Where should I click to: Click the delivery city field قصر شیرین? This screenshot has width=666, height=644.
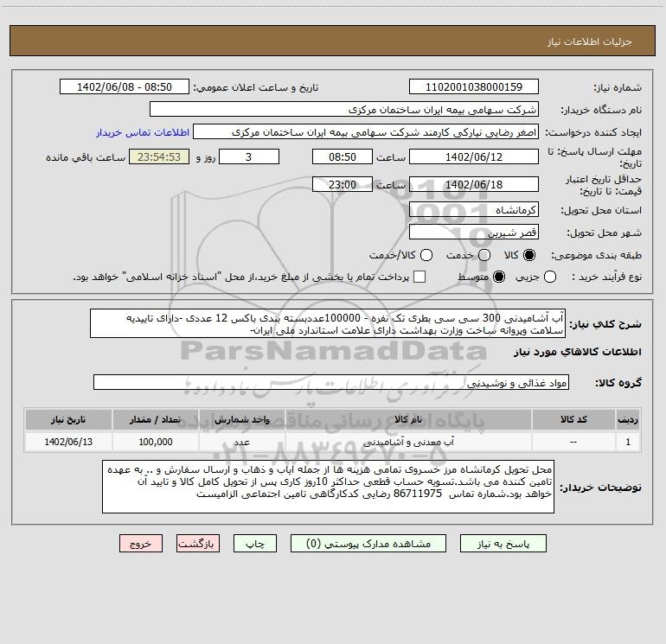point(474,232)
